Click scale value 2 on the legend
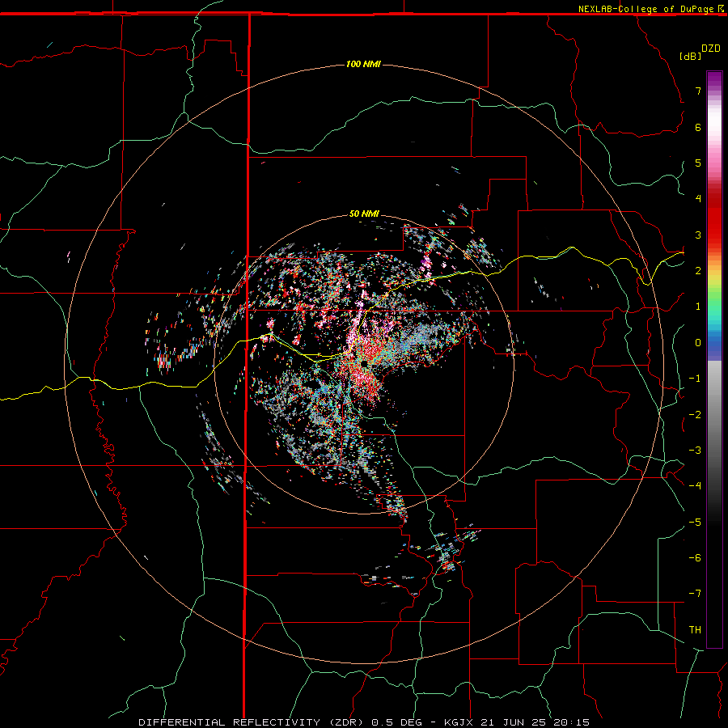 pyautogui.click(x=698, y=271)
